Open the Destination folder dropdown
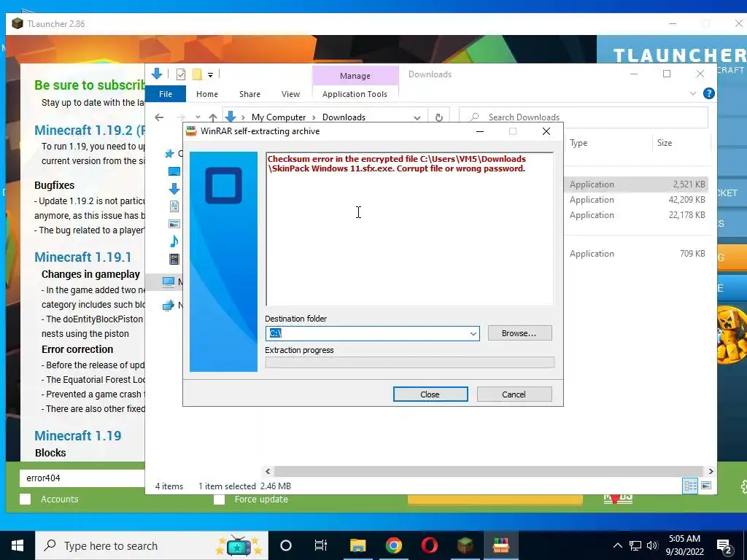The image size is (747, 560). click(473, 334)
